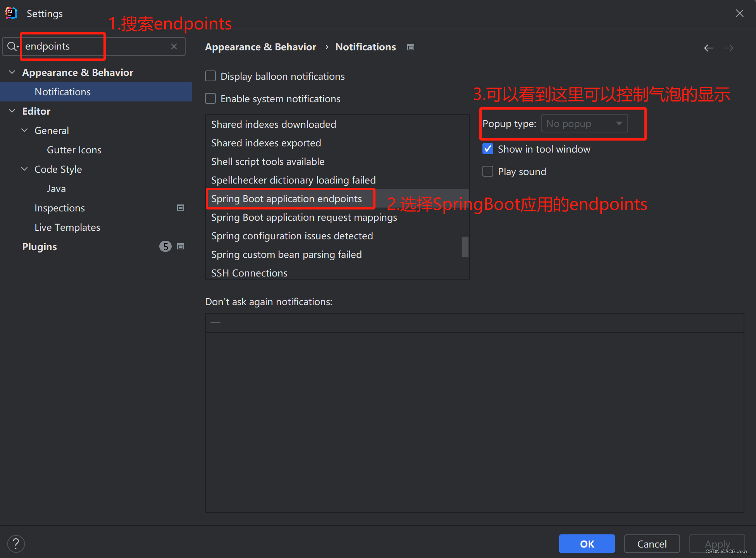Select Spring configuration issues detected entry
Screen dimensions: 756x558
point(337,236)
